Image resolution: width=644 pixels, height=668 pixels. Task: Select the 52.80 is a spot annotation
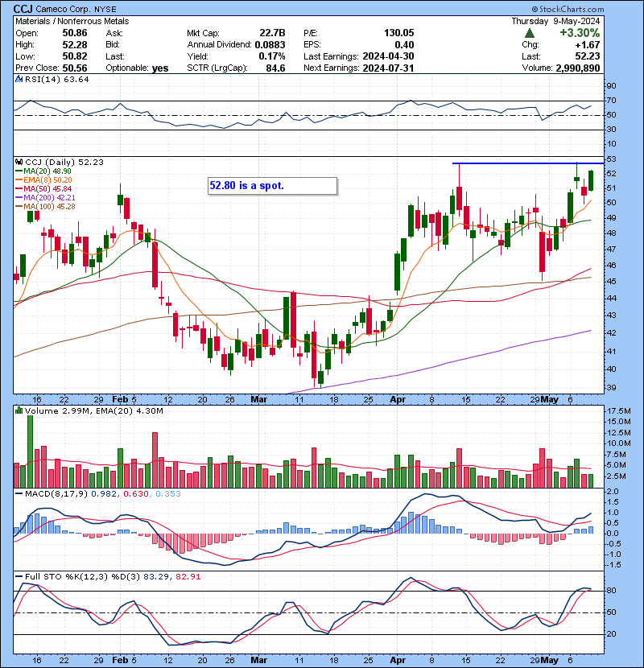click(x=273, y=186)
